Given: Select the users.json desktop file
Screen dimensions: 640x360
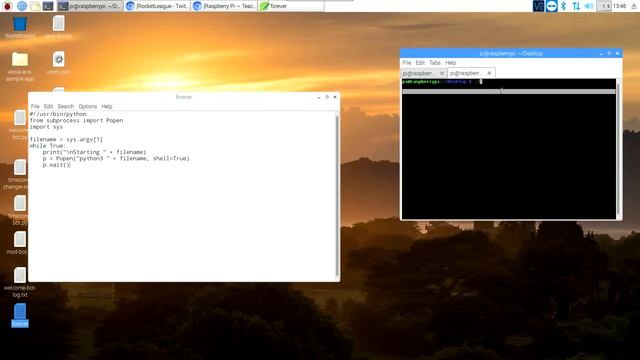Looking at the screenshot, I should tap(58, 63).
